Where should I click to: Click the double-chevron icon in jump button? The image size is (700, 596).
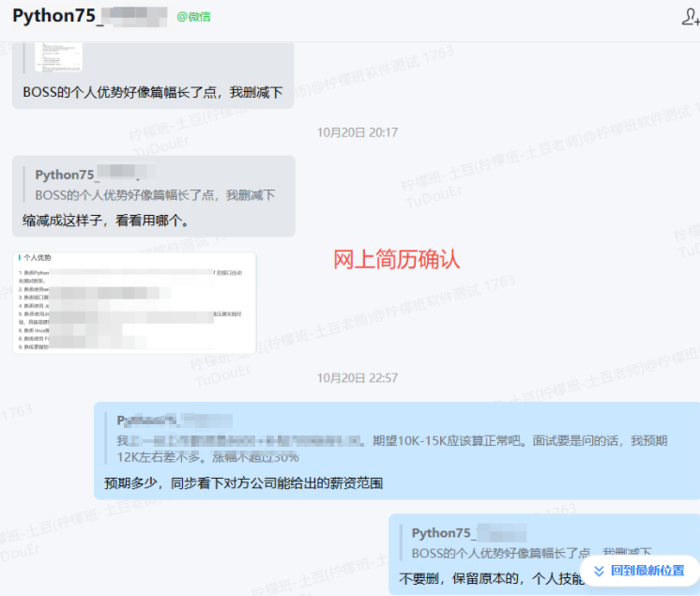[597, 570]
